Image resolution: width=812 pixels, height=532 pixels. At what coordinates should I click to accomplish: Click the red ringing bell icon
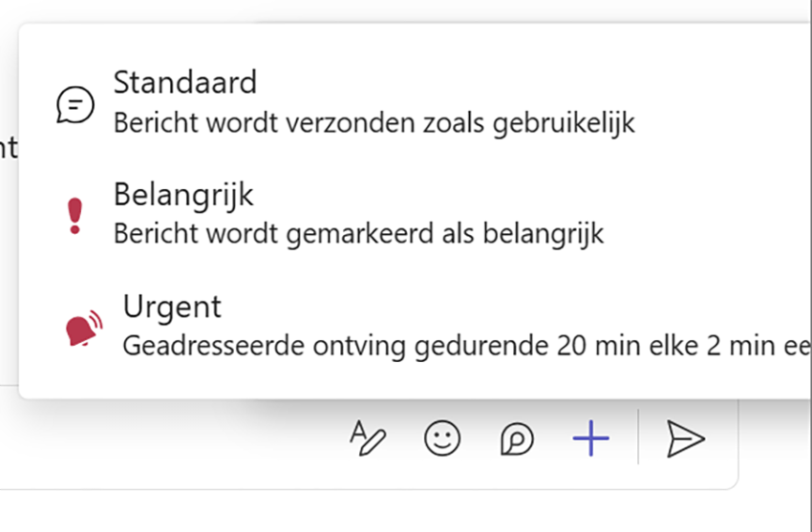tap(83, 329)
